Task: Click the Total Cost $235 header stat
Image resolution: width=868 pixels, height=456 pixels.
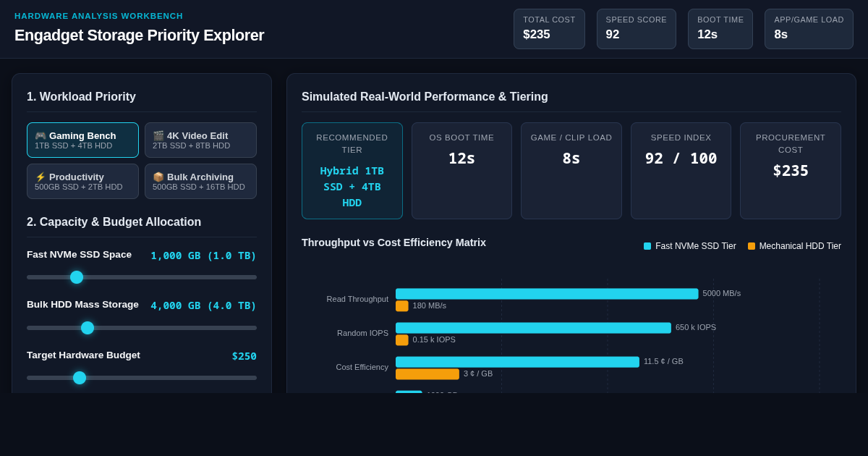Action: (x=549, y=29)
